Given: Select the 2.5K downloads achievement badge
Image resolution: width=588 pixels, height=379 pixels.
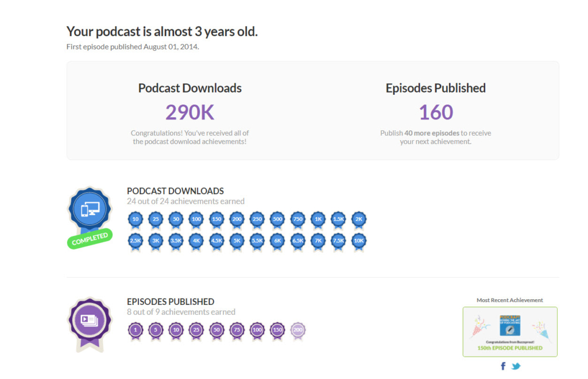Looking at the screenshot, I should (136, 241).
